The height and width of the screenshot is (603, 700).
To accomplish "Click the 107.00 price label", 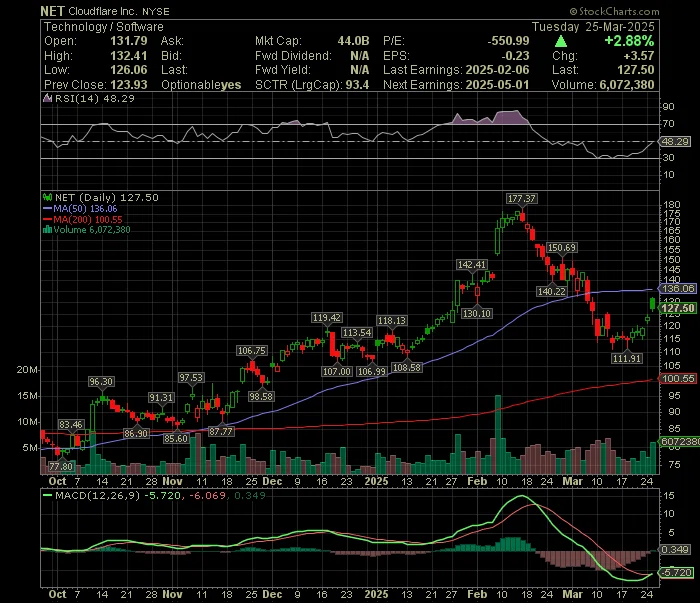I will [337, 371].
